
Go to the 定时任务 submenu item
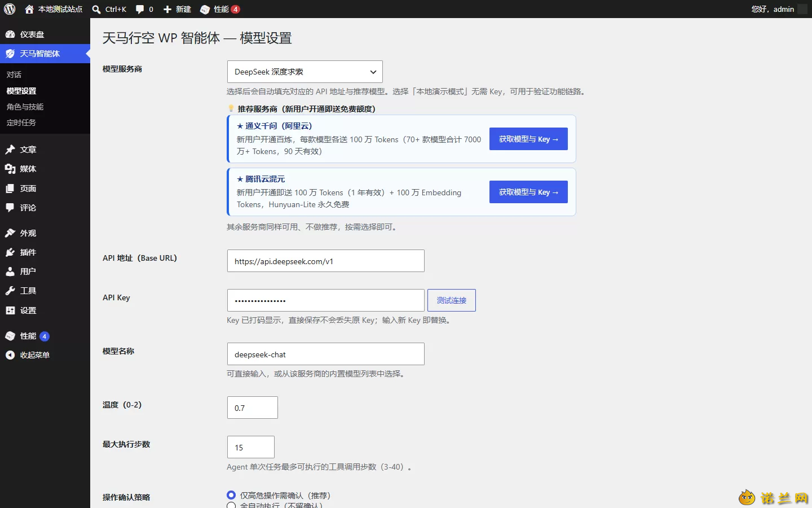tap(21, 122)
